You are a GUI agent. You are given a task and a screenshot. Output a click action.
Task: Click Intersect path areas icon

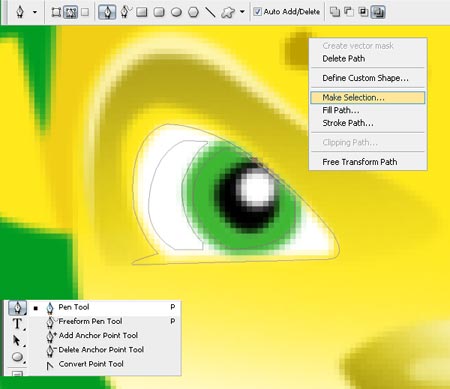[x=363, y=12]
